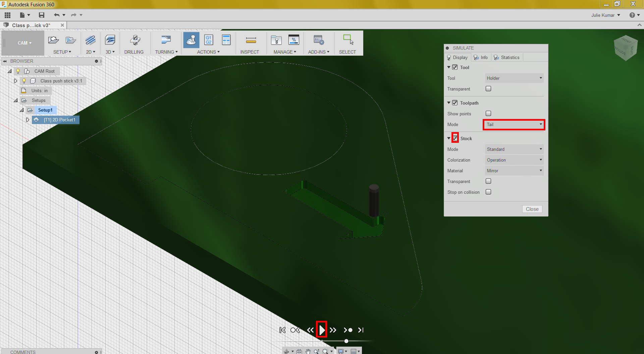Viewport: 644px width, 354px height.
Task: Click the Add-Ins scripts icon
Action: [319, 40]
